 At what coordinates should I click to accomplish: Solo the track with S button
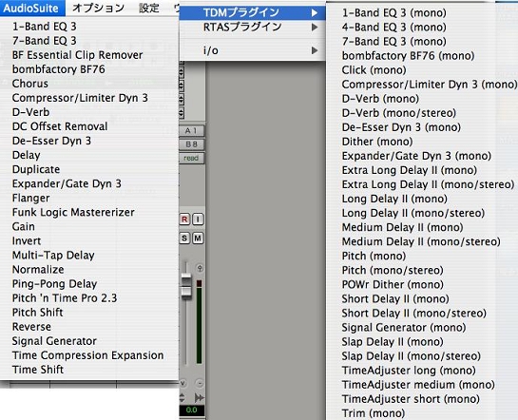click(x=184, y=239)
